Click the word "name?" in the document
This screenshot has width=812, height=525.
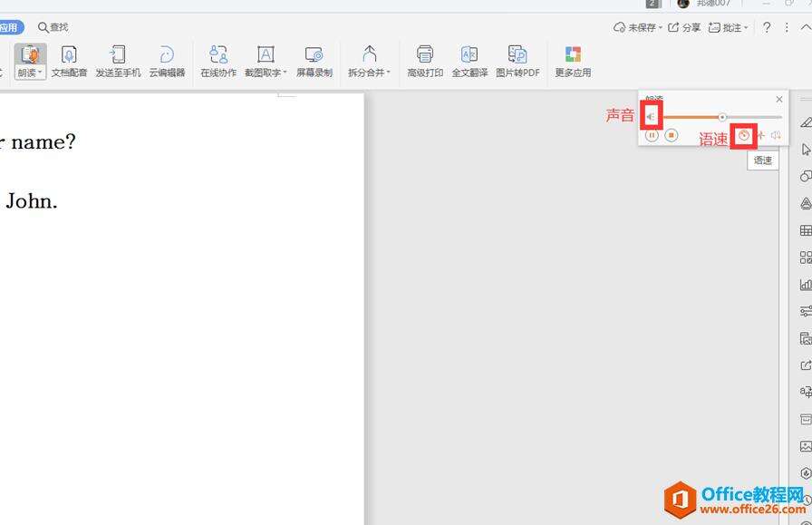pos(43,141)
